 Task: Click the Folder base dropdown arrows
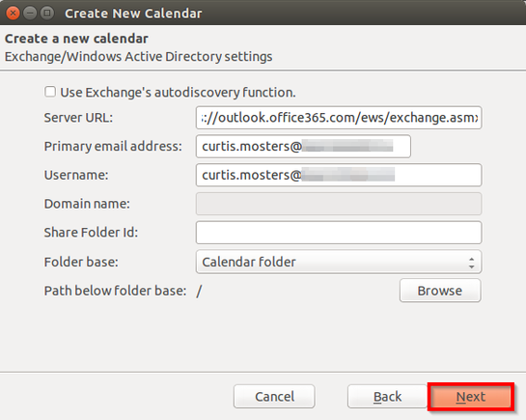tap(472, 263)
